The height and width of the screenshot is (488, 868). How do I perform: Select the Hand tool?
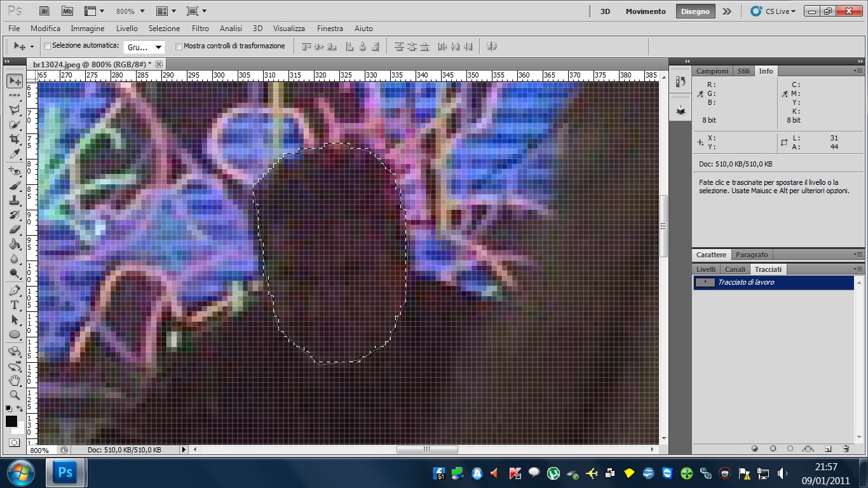pyautogui.click(x=15, y=381)
